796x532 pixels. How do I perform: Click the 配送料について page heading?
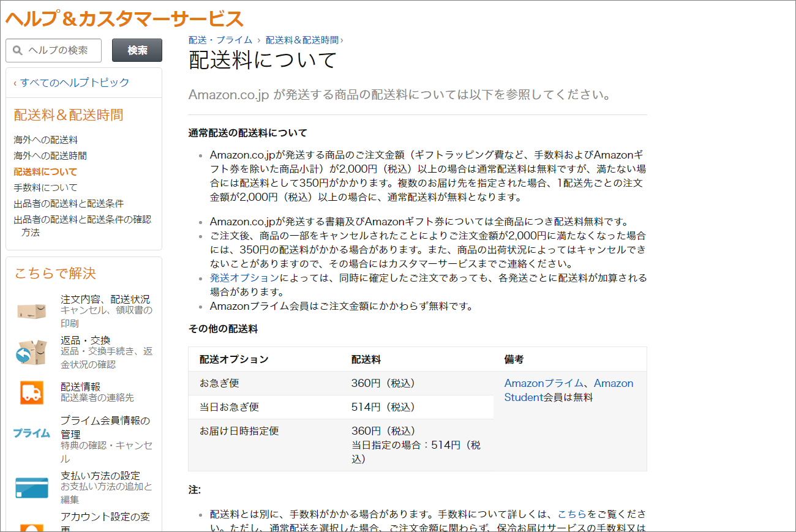(x=263, y=60)
